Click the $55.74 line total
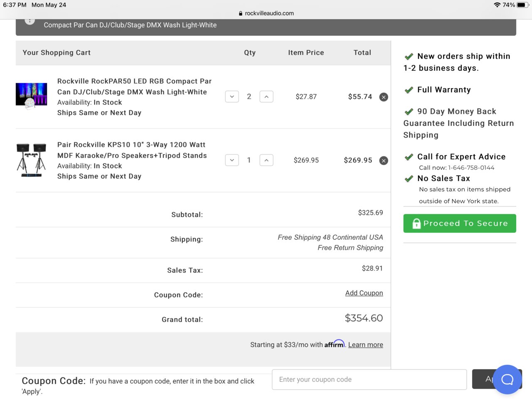The width and height of the screenshot is (532, 399). (360, 97)
